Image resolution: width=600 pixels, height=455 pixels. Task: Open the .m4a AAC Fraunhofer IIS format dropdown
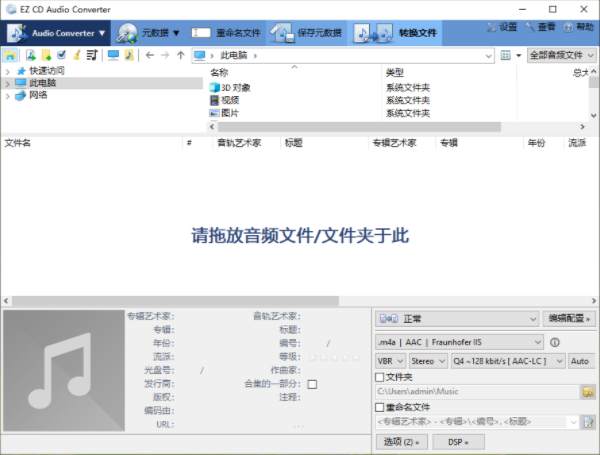[459, 342]
